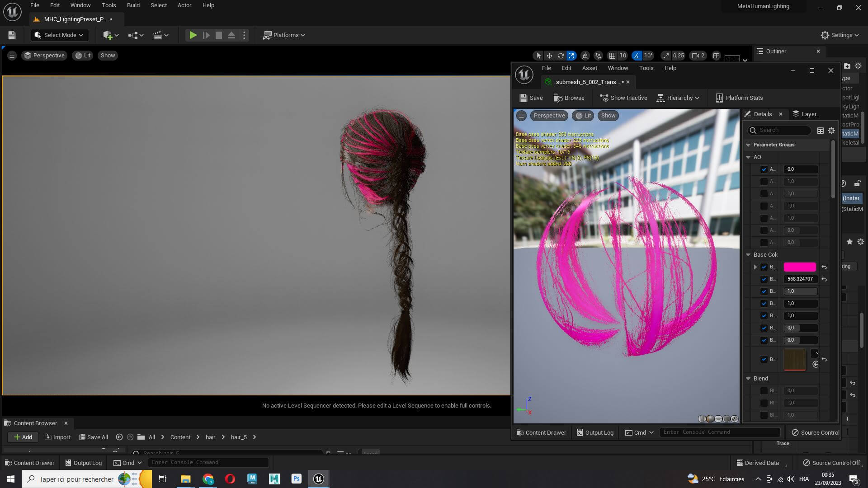Click the Unreal Engine taskbar icon
Screen dimensions: 868x488
[x=318, y=479]
